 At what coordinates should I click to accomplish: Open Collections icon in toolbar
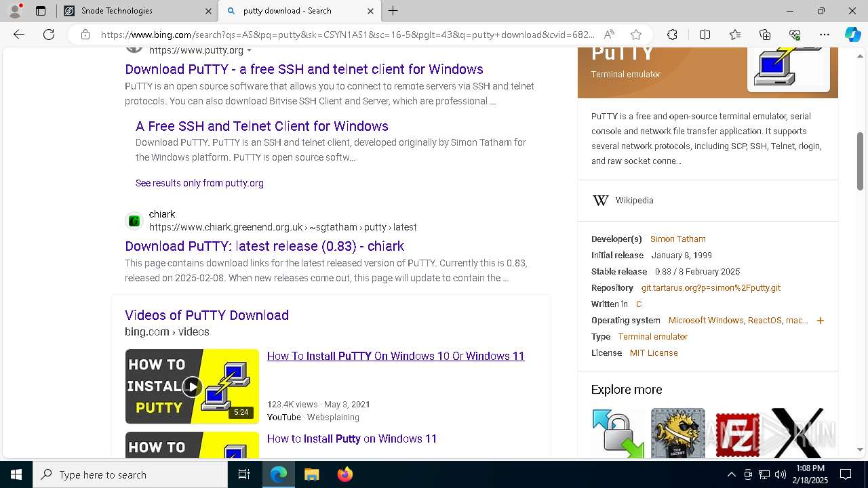tap(765, 35)
